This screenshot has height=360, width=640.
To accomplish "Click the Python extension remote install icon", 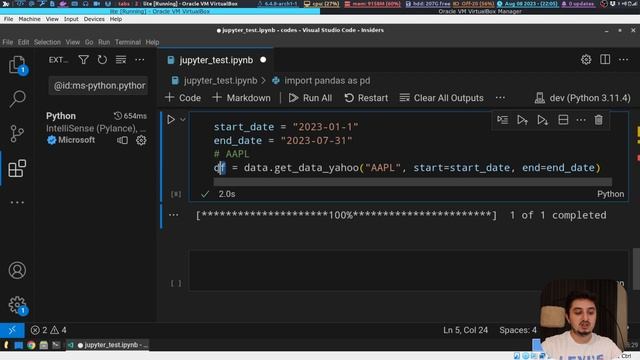I will (122, 140).
